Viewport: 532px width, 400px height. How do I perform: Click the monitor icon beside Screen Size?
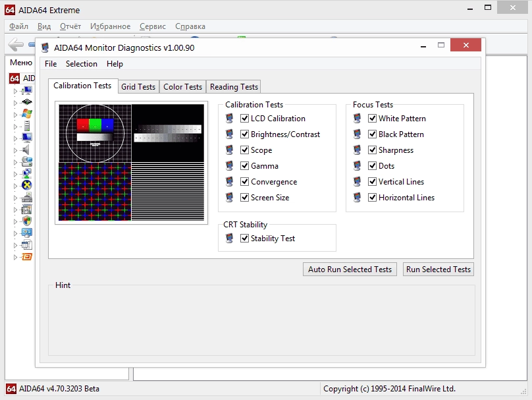(230, 197)
